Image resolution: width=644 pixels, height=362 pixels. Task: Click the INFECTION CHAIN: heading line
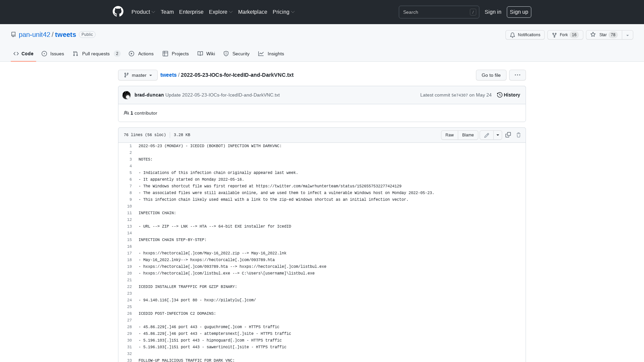[157, 213]
